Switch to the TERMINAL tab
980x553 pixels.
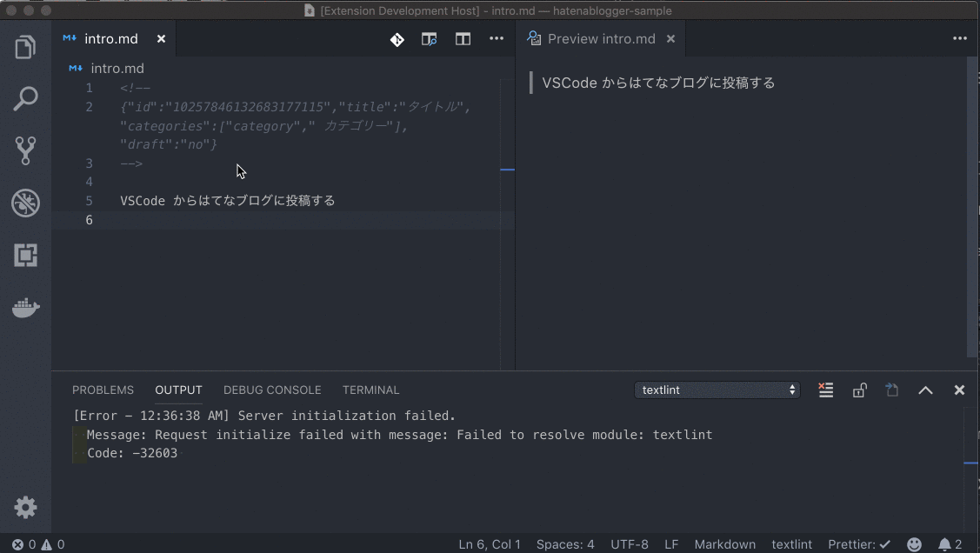(370, 390)
